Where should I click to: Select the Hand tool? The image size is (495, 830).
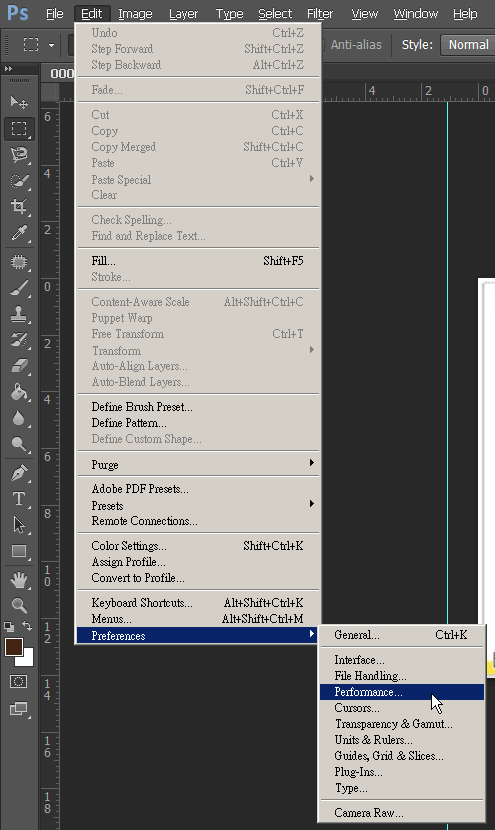tap(19, 580)
